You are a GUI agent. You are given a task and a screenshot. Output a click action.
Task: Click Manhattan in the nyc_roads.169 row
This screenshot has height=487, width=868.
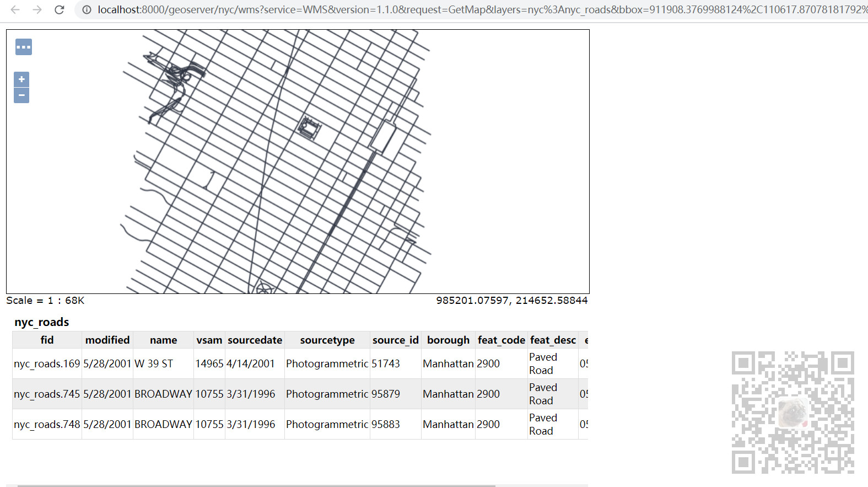point(448,363)
